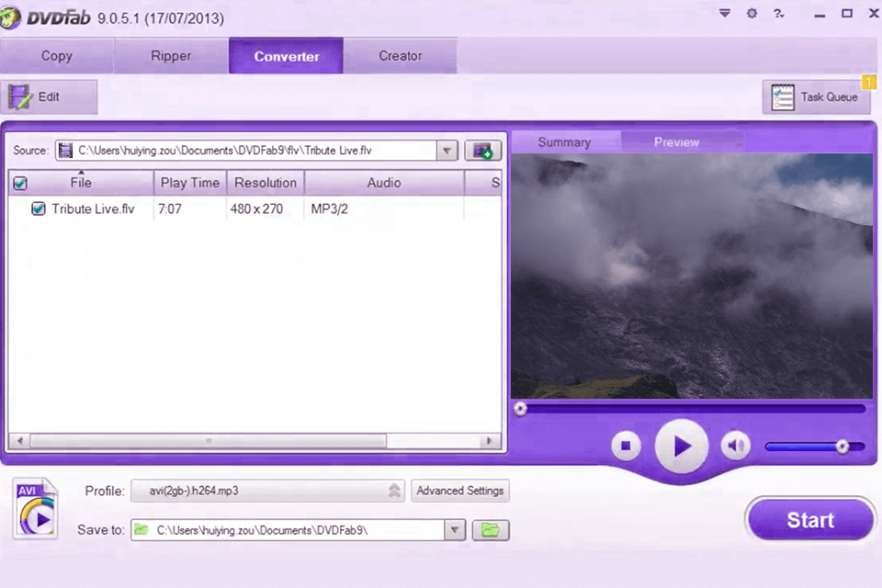Screen dimensions: 882x588
Task: Open DVDFab settings via the gear icon
Action: tap(752, 14)
